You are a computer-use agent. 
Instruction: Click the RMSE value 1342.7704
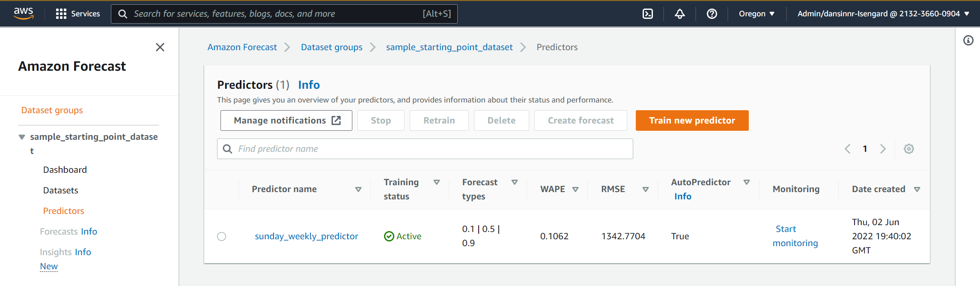[x=623, y=236]
